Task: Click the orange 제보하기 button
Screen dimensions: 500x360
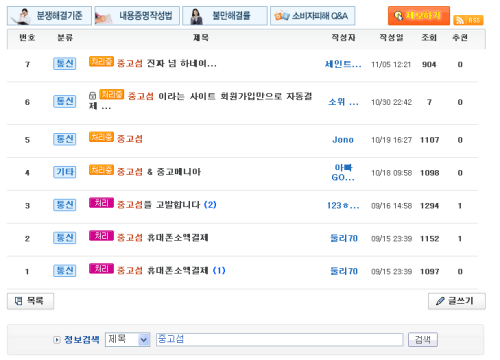Action: click(419, 16)
